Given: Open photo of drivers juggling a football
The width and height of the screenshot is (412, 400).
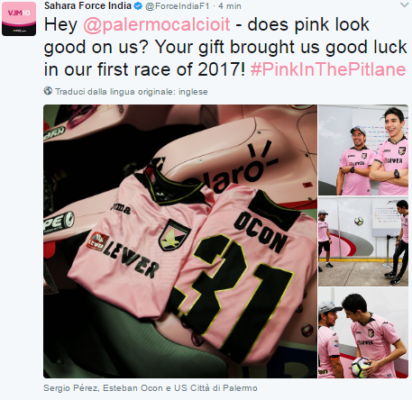Looking at the screenshot, I should 363,241.
